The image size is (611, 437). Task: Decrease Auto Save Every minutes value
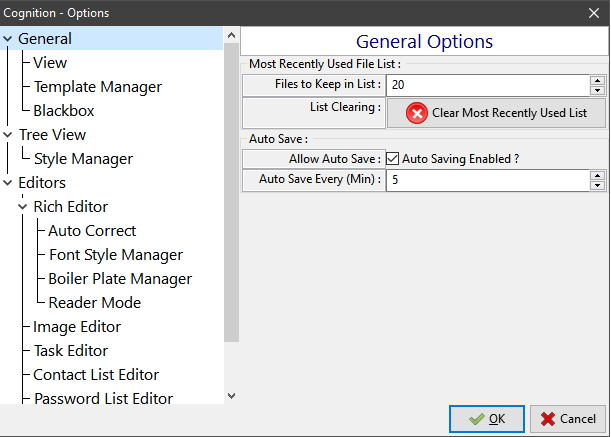pyautogui.click(x=597, y=185)
